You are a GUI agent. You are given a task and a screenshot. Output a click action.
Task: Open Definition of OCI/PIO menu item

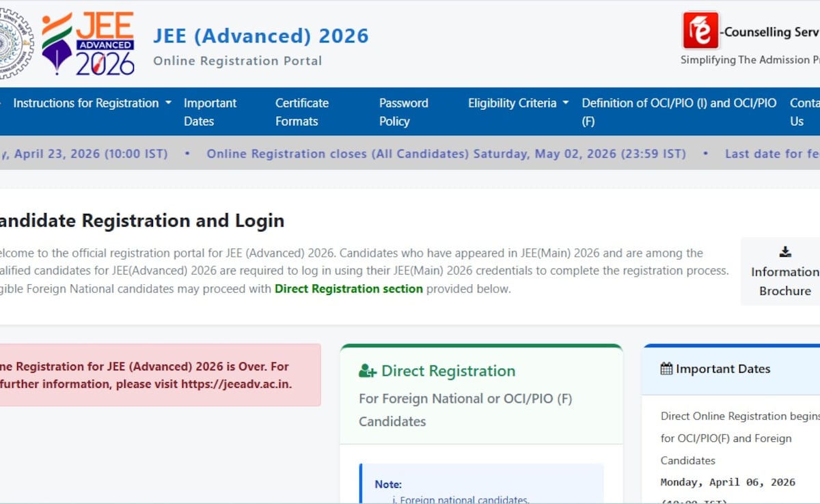[x=679, y=112]
